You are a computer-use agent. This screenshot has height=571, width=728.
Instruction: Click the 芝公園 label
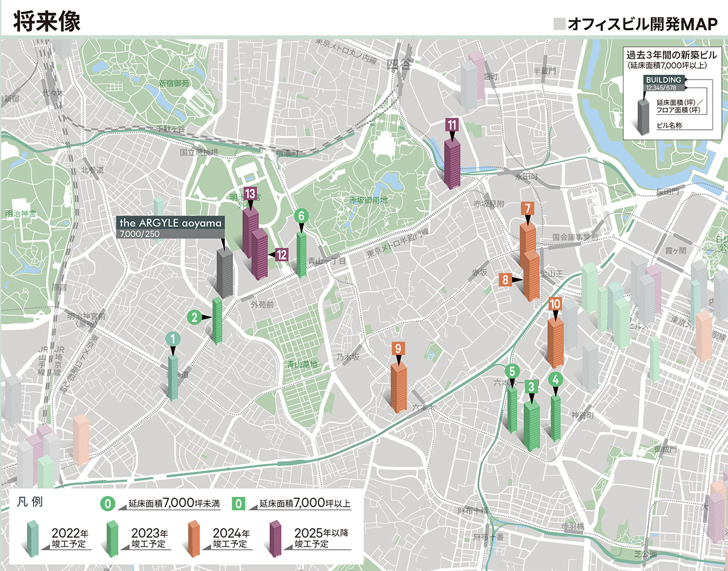(645, 554)
